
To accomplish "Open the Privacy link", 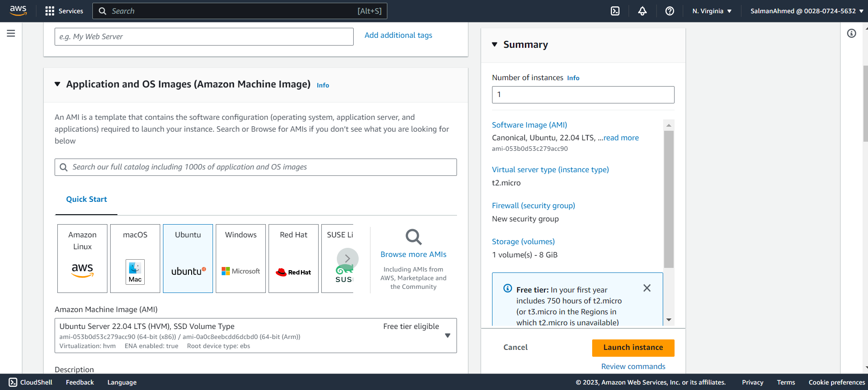I will [752, 382].
